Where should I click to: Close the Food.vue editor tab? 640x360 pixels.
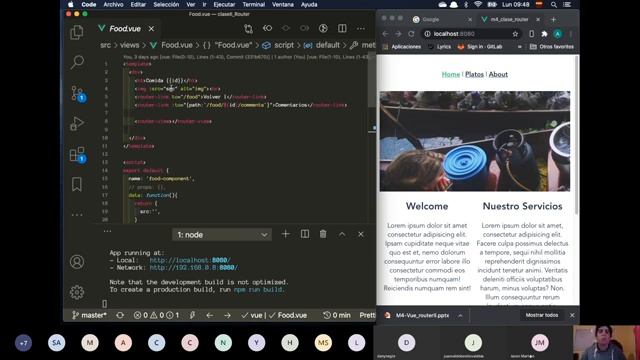pos(151,29)
